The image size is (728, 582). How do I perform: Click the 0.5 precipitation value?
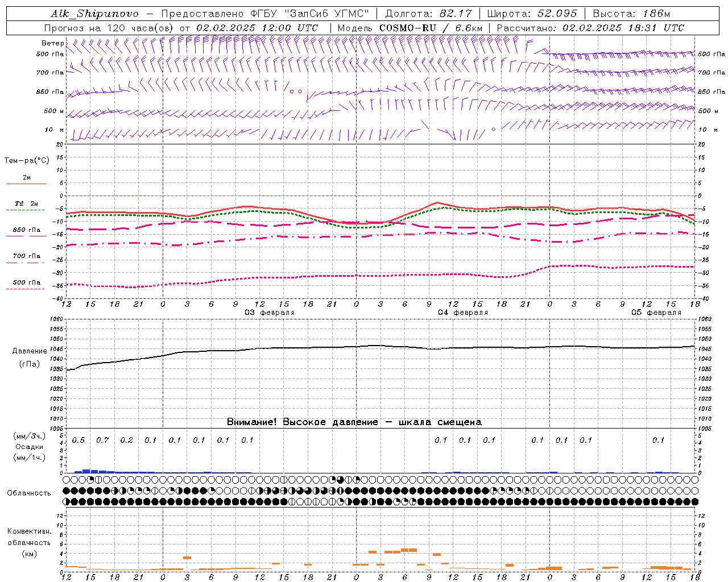pyautogui.click(x=78, y=440)
